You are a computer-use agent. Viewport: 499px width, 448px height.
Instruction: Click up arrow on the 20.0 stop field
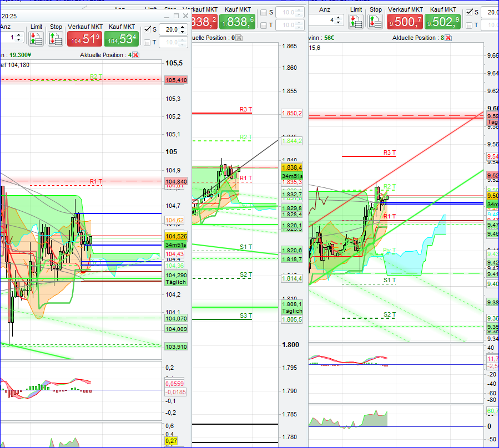pyautogui.click(x=182, y=28)
